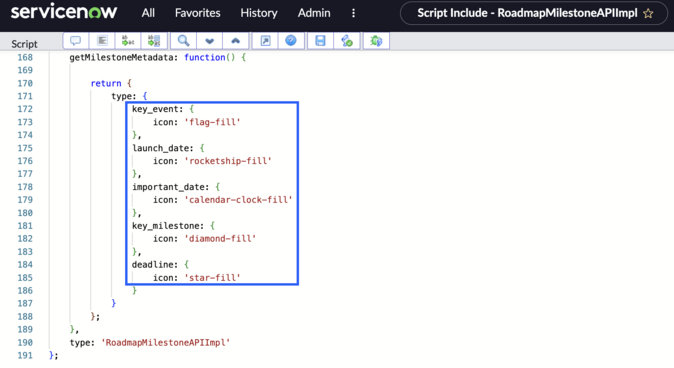Open script editor help icon
The width and height of the screenshot is (674, 368).
coord(291,41)
